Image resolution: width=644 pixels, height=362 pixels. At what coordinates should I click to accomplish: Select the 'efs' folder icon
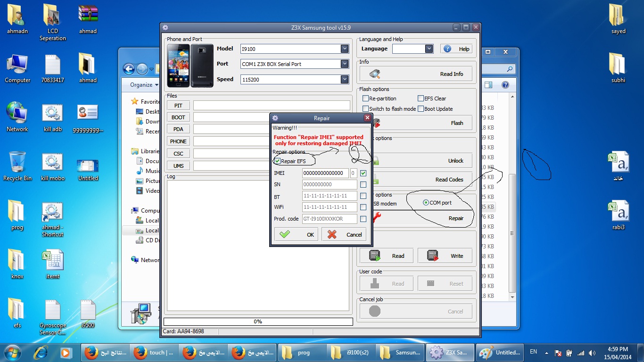17,313
